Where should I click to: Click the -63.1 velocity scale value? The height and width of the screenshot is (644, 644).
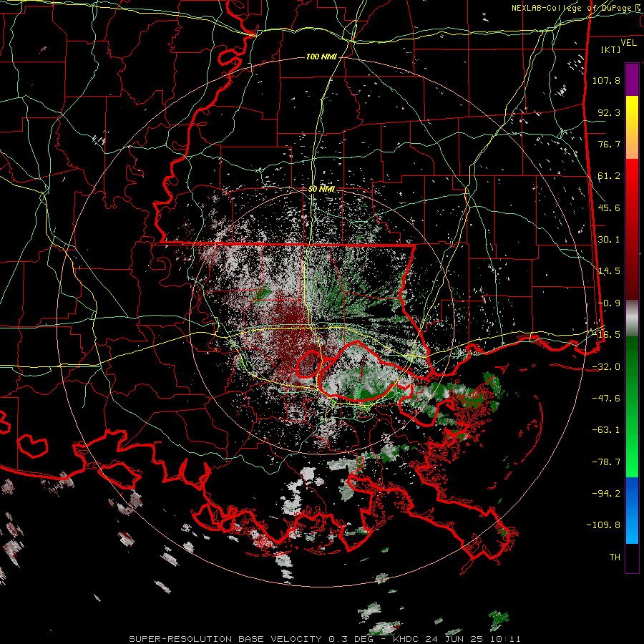coord(606,430)
